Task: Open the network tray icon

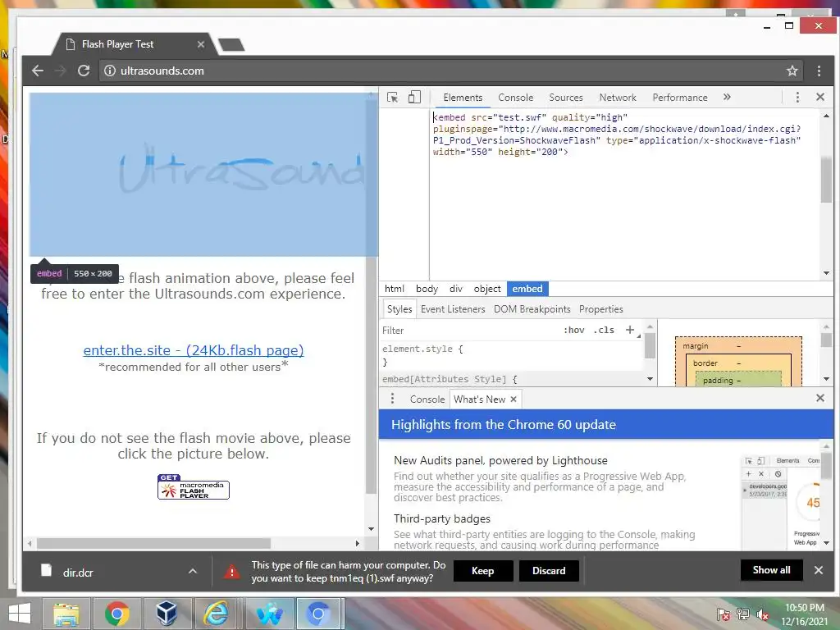Action: click(743, 614)
